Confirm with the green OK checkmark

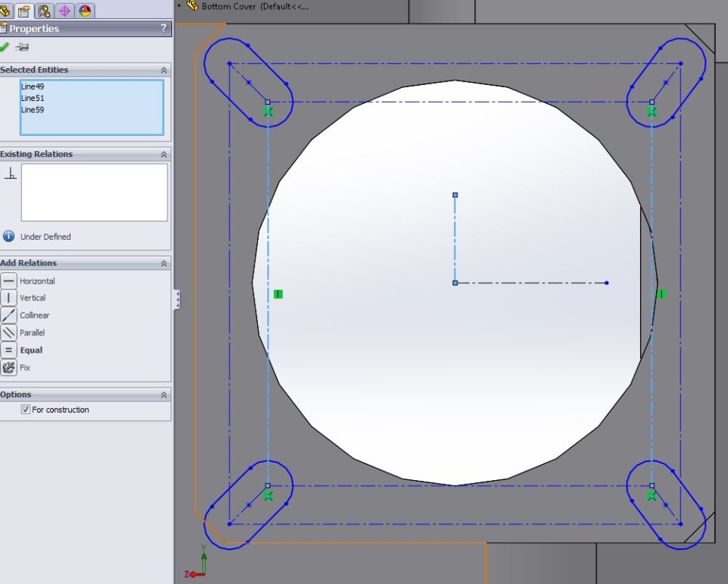pyautogui.click(x=5, y=46)
